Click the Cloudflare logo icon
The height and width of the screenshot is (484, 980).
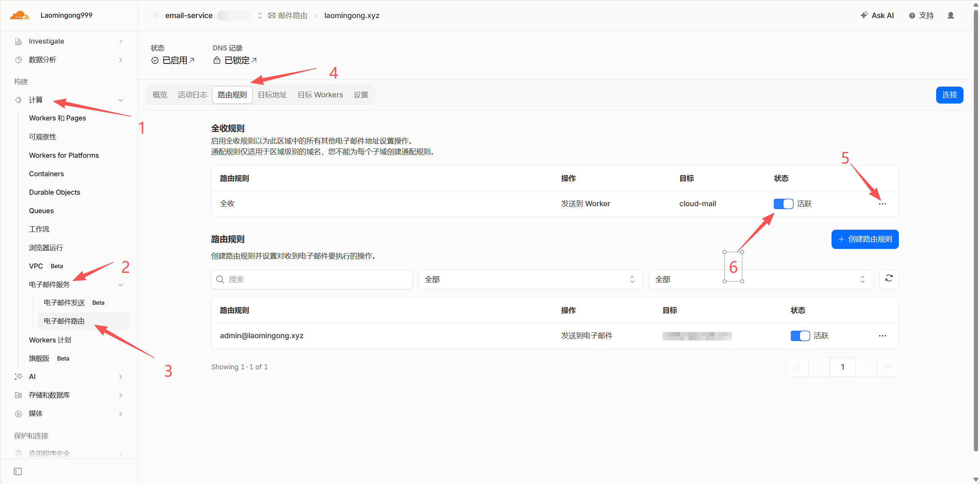pyautogui.click(x=19, y=15)
